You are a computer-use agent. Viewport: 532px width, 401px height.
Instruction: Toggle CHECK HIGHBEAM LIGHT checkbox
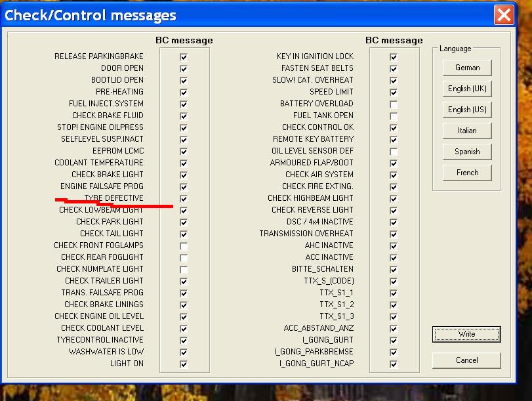tap(394, 199)
